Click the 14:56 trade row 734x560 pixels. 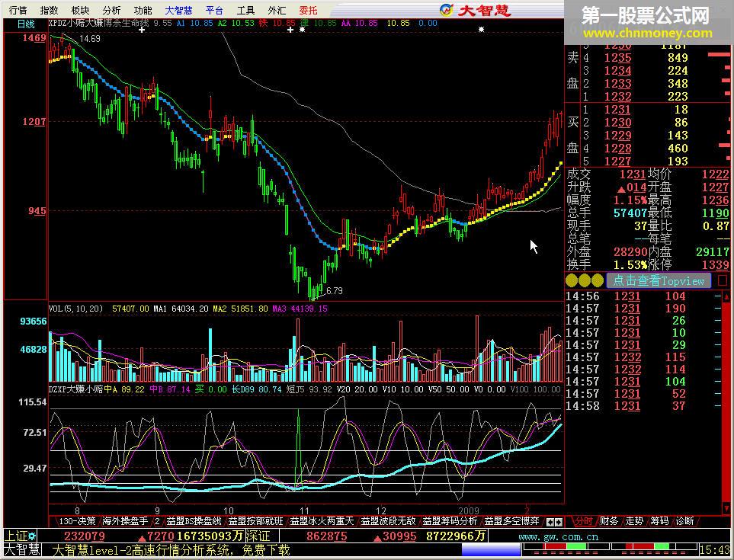pyautogui.click(x=643, y=296)
